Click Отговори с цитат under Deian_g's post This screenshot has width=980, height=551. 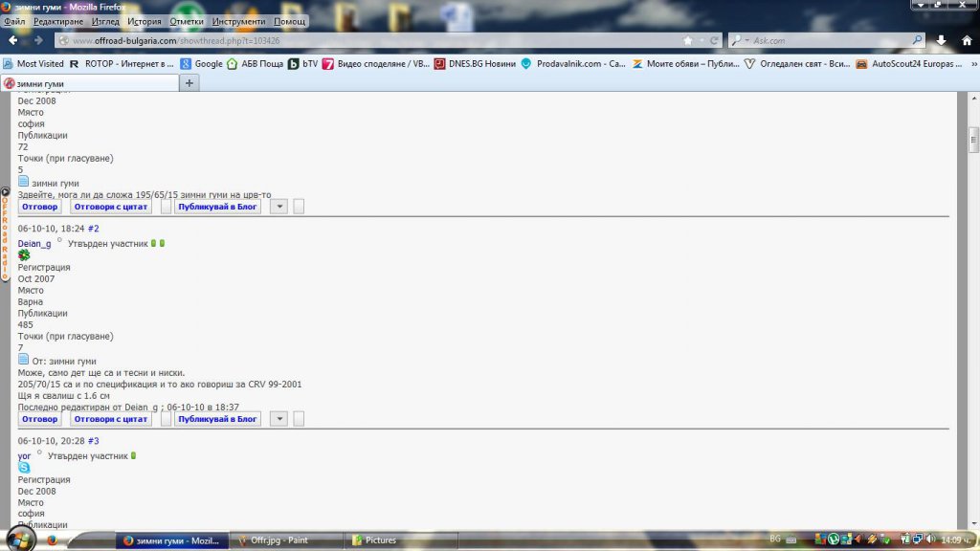tap(111, 419)
